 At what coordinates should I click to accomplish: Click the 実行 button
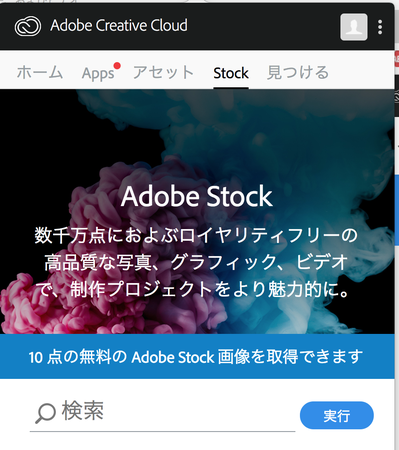pos(337,415)
